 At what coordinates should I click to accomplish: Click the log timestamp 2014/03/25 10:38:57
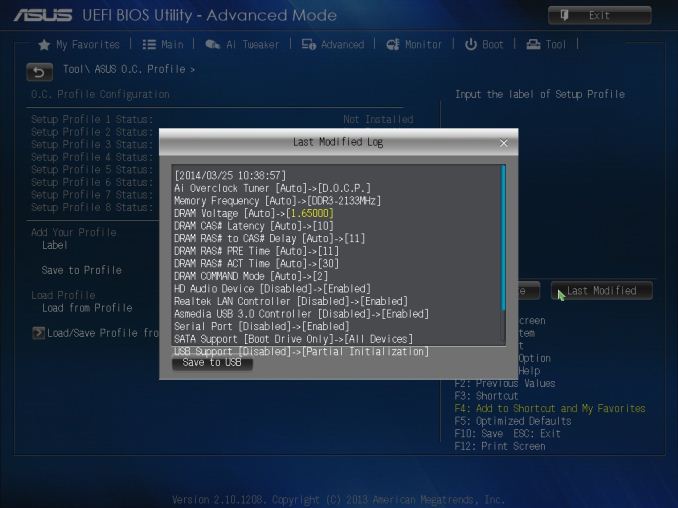[230, 176]
